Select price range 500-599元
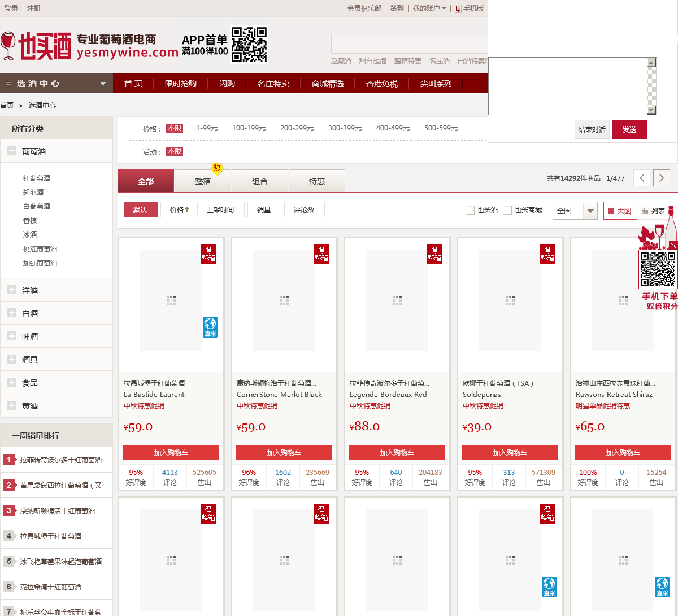 [441, 128]
